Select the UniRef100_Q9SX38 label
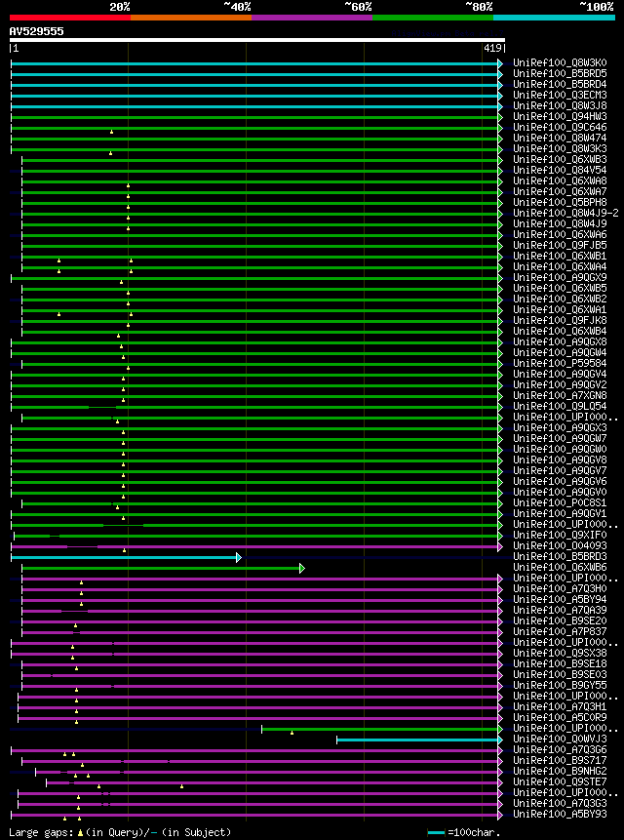The width and height of the screenshot is (624, 840). 560,653
